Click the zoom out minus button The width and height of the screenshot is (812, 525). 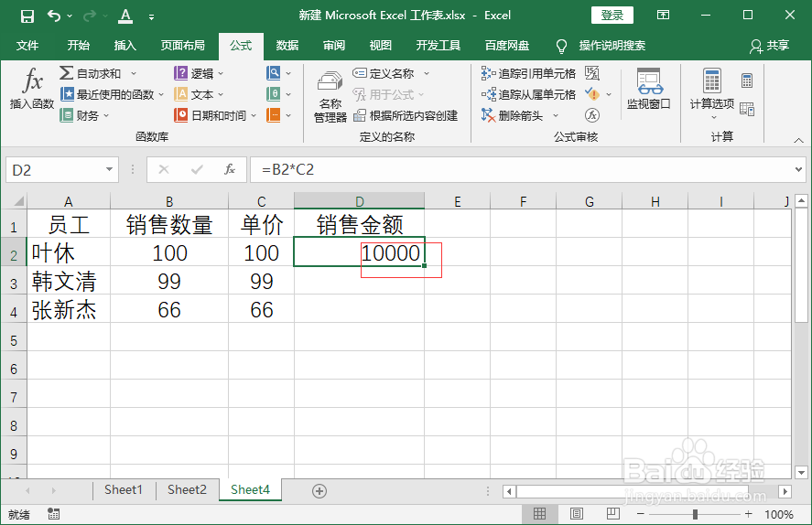(641, 514)
